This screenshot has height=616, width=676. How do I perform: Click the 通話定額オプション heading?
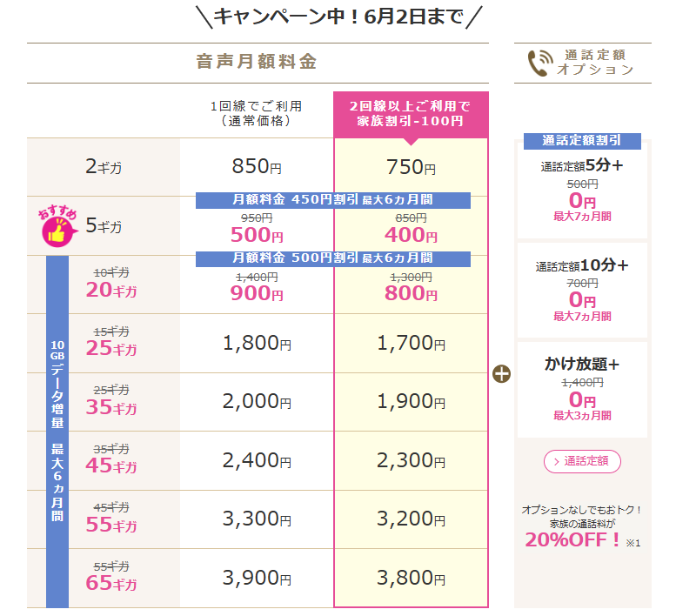tap(596, 62)
